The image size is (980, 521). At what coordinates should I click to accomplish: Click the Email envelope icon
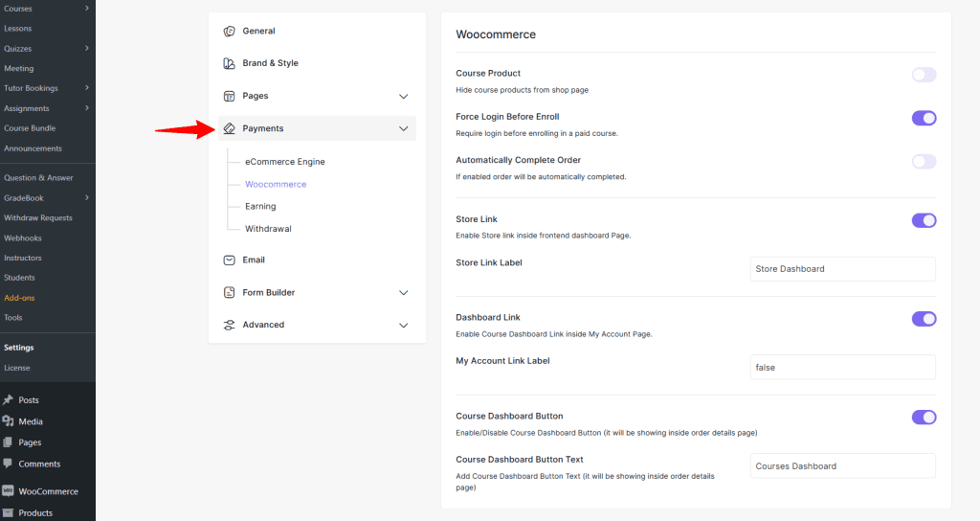[230, 260]
